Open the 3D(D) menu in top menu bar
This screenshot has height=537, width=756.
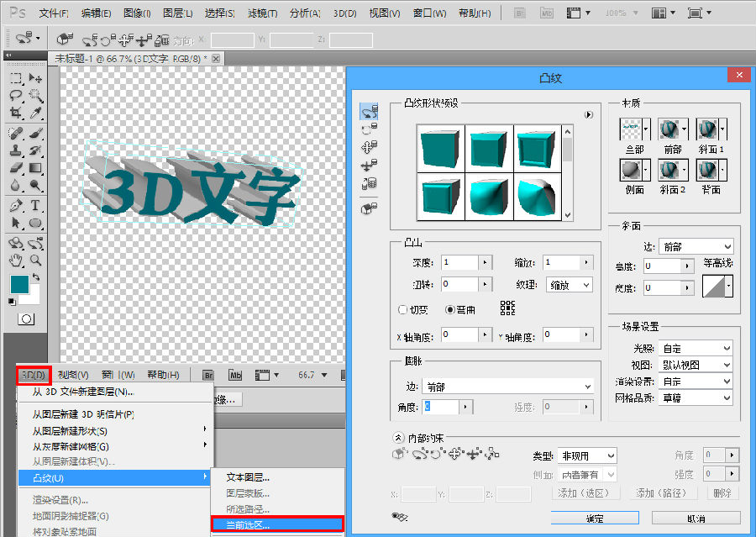tap(344, 13)
